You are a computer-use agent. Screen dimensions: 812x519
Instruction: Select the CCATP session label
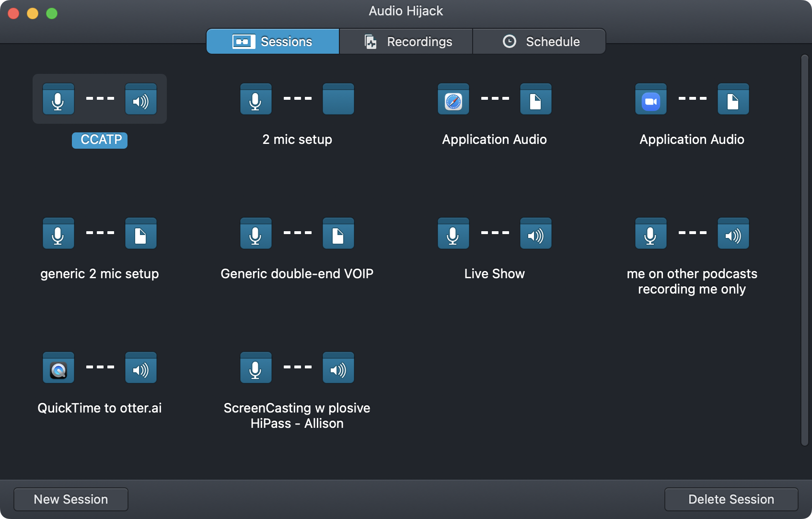tap(100, 140)
